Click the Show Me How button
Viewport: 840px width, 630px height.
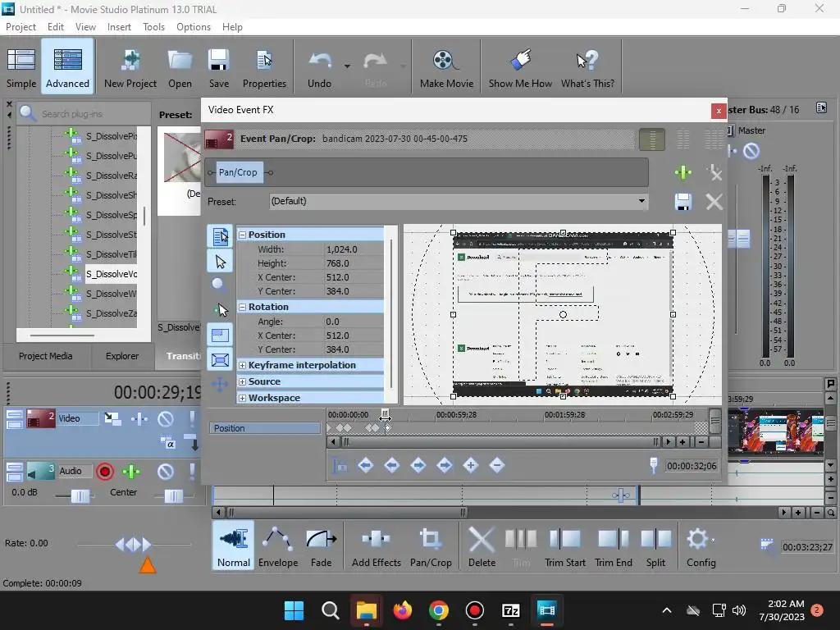coord(519,69)
